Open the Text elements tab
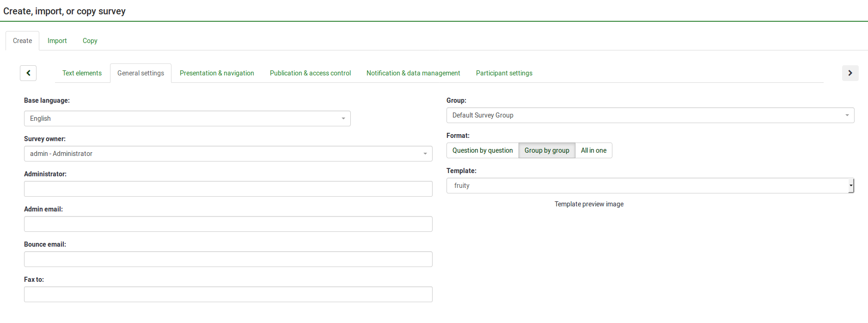The height and width of the screenshot is (323, 868). 82,73
